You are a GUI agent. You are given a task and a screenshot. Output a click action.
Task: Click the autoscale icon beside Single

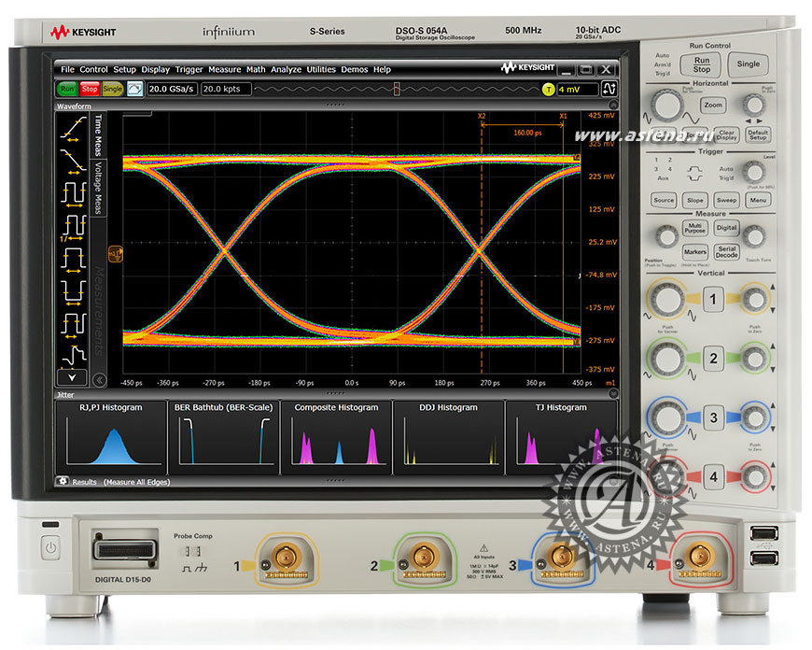click(x=134, y=89)
